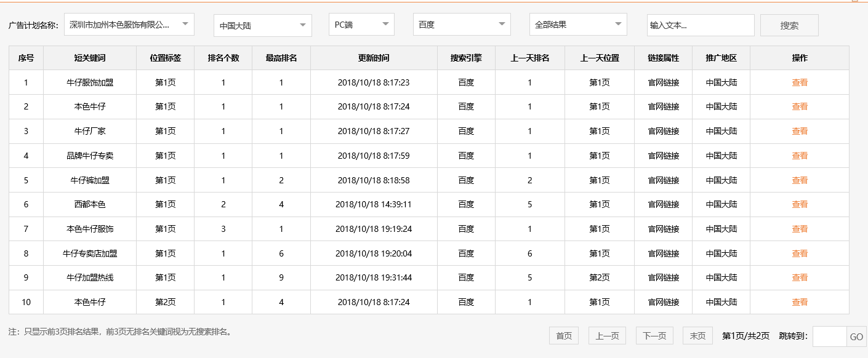Click 查看 for 牛仔专卖店加盟 row
This screenshot has width=868, height=358.
click(x=800, y=253)
